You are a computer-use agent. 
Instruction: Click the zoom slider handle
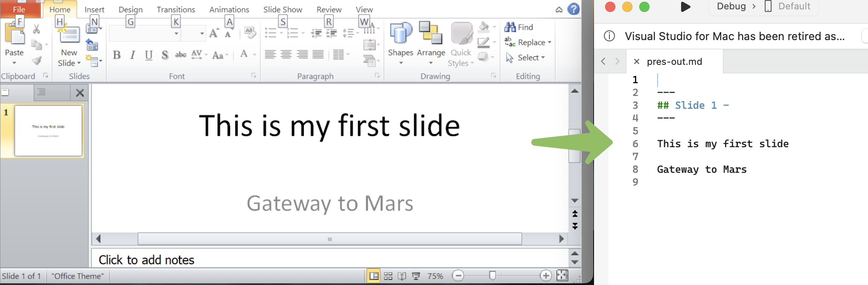tap(492, 276)
